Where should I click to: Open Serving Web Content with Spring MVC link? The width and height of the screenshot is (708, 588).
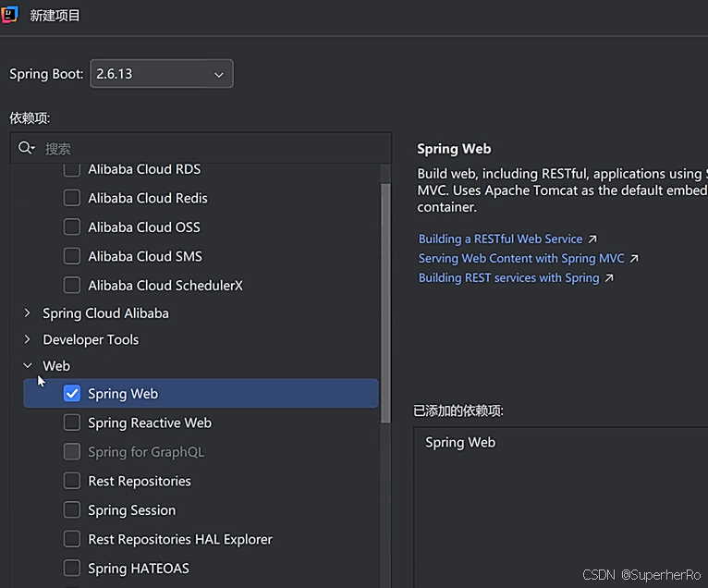[521, 258]
